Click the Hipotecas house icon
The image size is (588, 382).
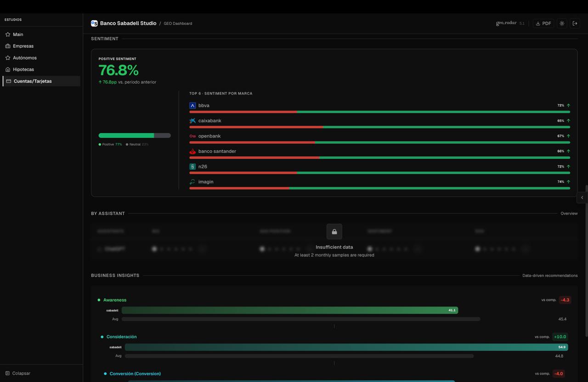click(x=8, y=69)
